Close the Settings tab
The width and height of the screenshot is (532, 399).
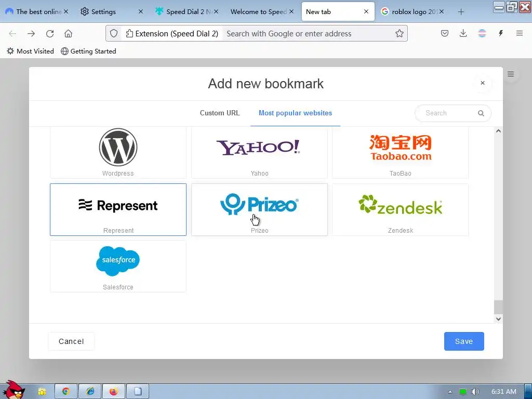140,11
